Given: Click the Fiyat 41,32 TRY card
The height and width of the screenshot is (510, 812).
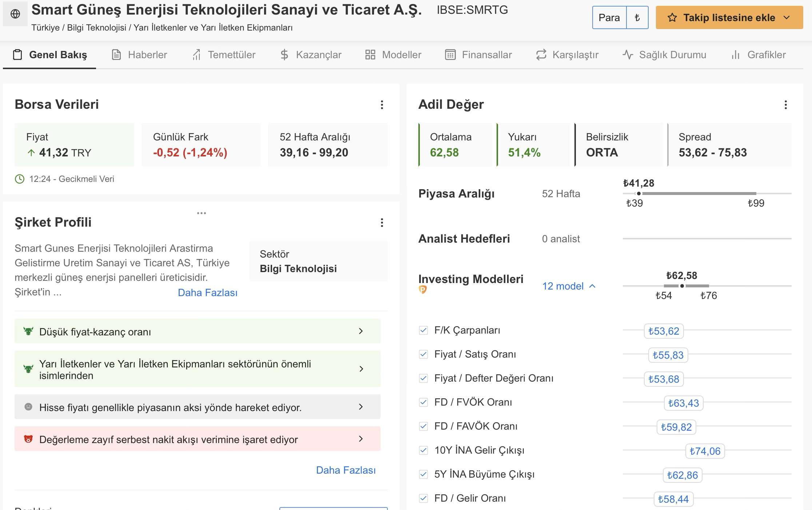Looking at the screenshot, I should pyautogui.click(x=74, y=145).
